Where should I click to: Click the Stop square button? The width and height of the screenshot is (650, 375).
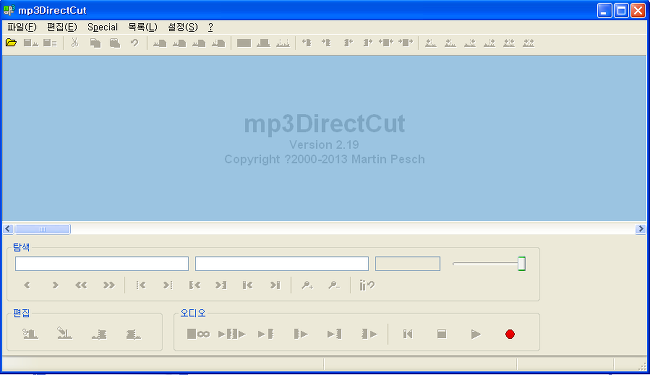(441, 334)
